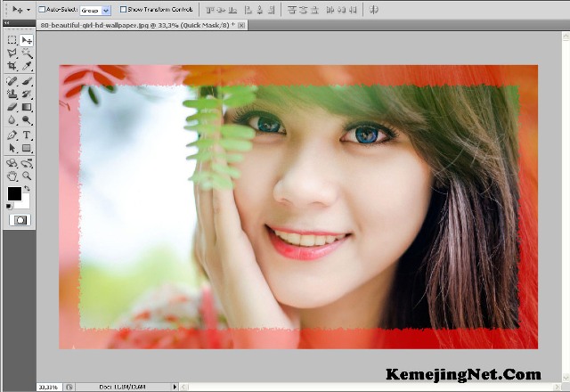Align bottom edges
Screen dimensions: 570x392
[232, 10]
